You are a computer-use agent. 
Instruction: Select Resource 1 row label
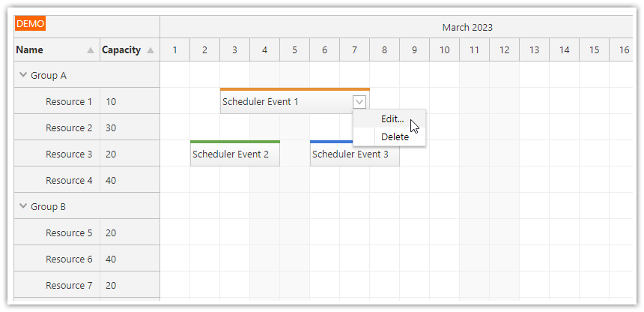[x=69, y=102]
